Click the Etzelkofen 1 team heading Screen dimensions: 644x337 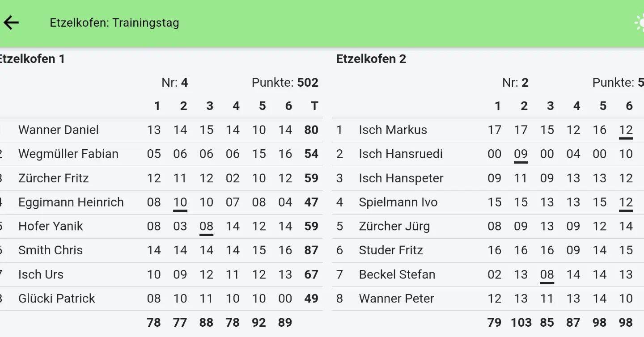pos(32,59)
